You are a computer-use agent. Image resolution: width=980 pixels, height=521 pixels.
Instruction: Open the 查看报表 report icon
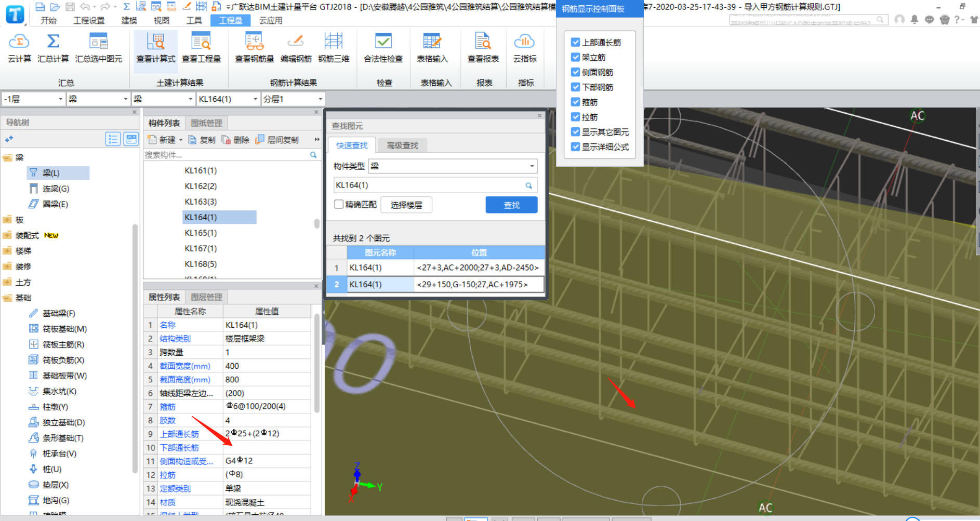coord(483,42)
